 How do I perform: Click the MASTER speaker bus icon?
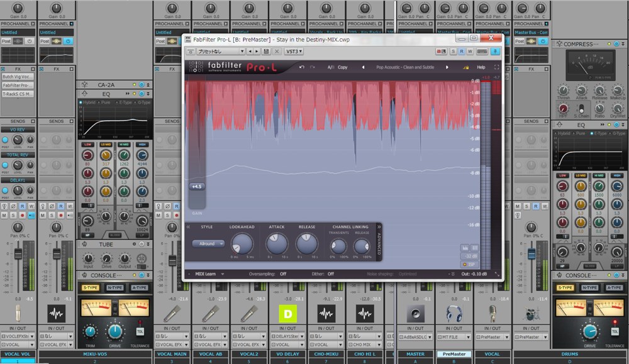(x=415, y=314)
